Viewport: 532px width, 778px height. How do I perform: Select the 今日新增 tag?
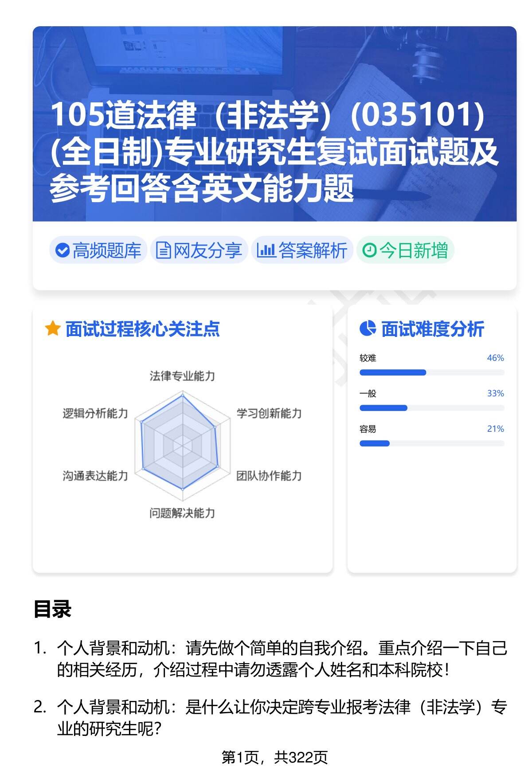click(x=405, y=250)
